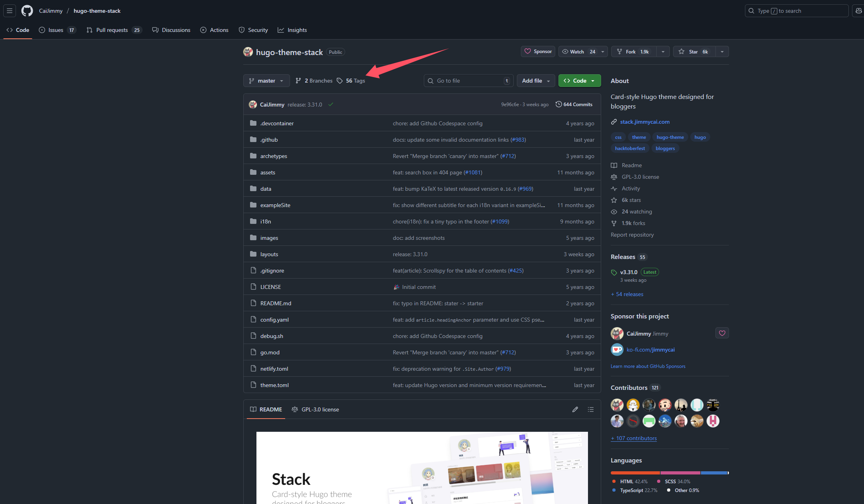Click the HTML segment of languages bar
This screenshot has width=864, height=504.
coord(635,473)
